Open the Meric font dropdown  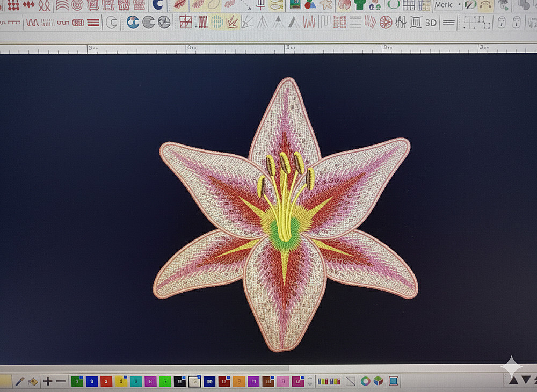(459, 5)
